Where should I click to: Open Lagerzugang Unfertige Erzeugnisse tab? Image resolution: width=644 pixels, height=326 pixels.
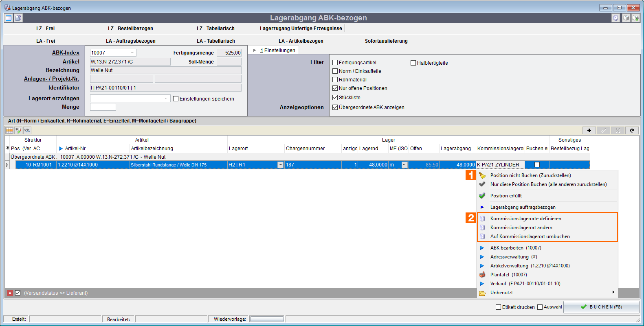pos(301,28)
